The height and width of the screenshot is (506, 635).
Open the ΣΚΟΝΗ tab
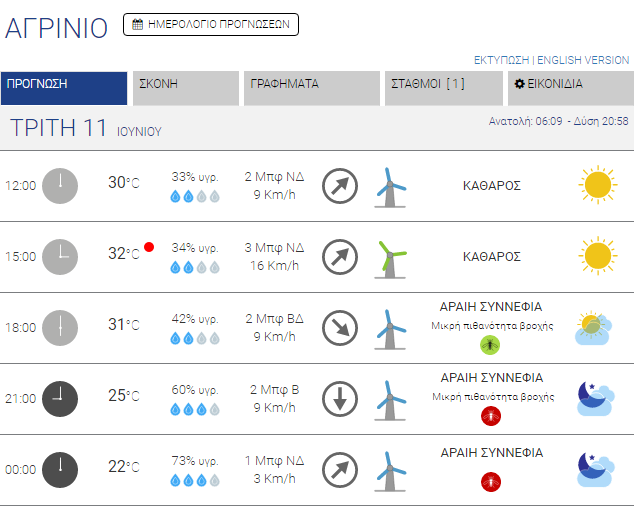pos(186,88)
